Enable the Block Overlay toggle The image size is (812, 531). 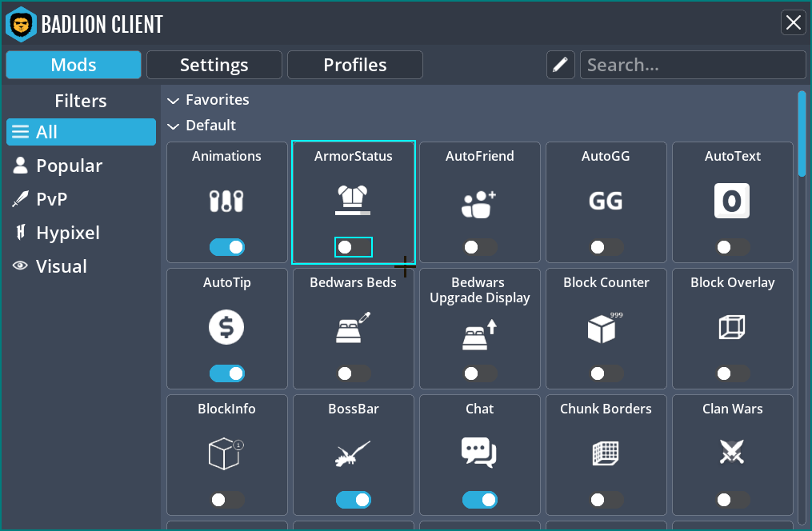coord(732,373)
